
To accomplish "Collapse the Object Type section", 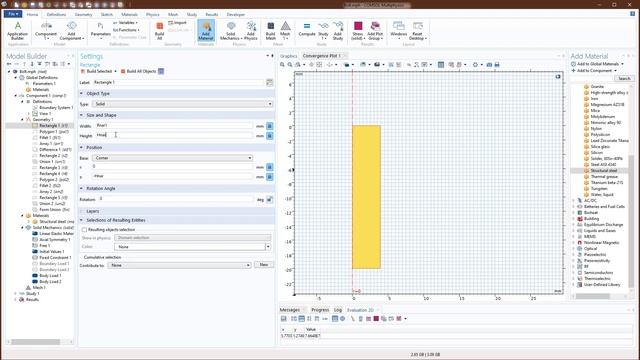I will tap(81, 93).
